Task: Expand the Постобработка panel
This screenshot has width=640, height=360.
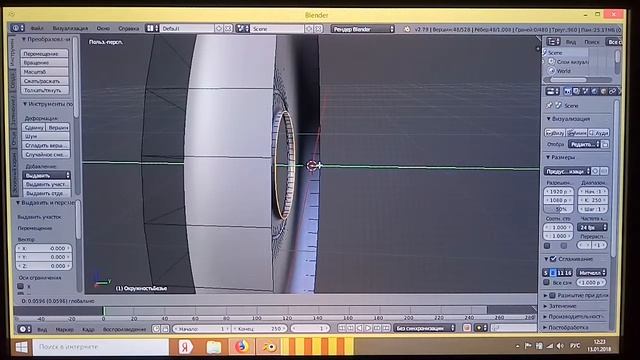Action: pyautogui.click(x=546, y=327)
